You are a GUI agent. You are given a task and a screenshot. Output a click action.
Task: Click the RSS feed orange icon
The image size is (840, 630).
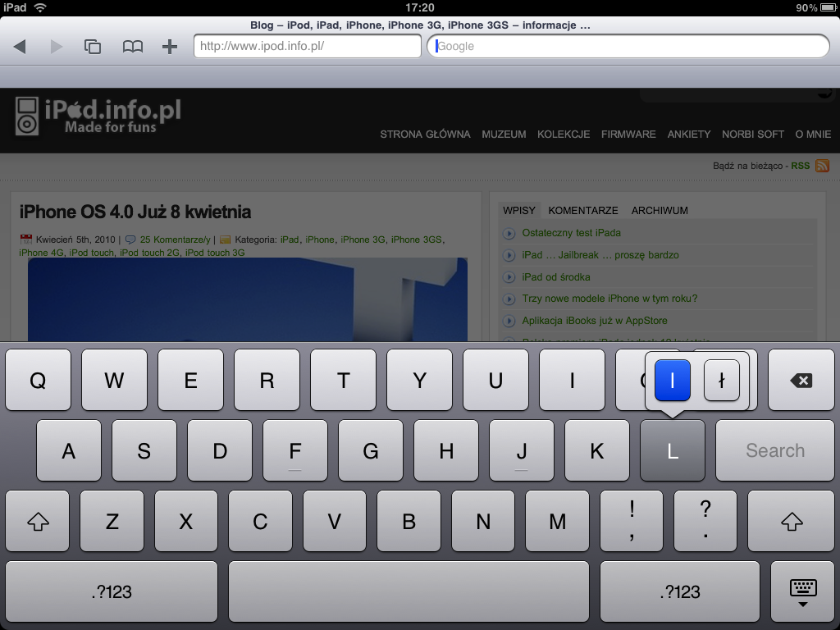[822, 166]
